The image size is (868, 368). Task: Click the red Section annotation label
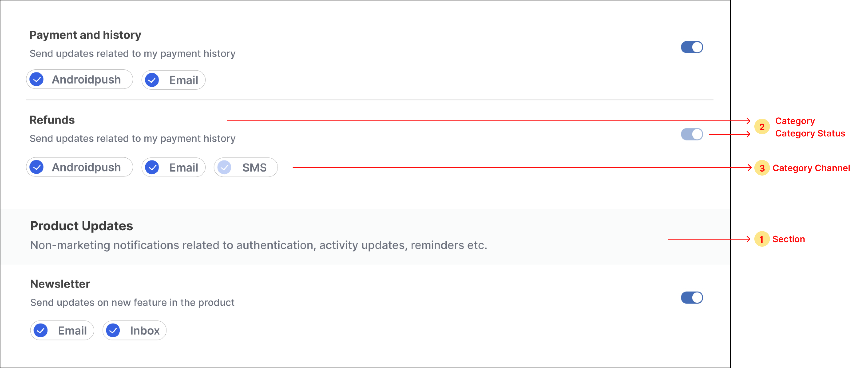click(x=789, y=239)
